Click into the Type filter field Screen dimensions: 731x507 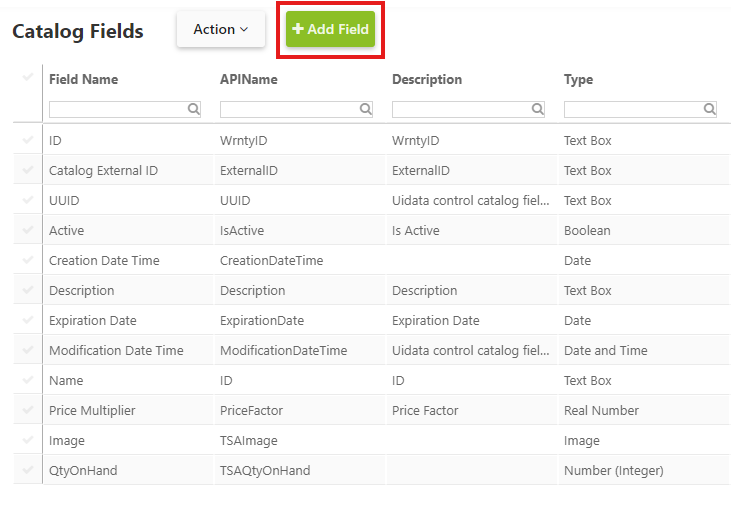tap(632, 110)
